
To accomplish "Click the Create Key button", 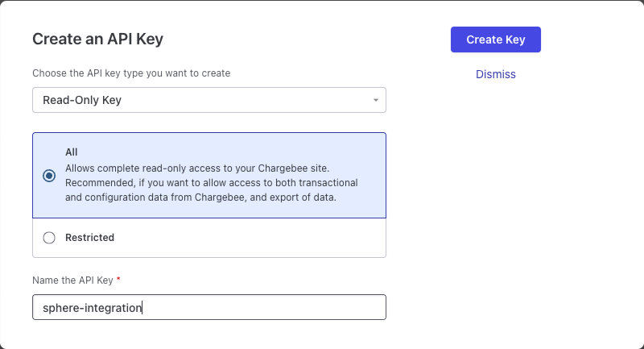I will tap(495, 39).
